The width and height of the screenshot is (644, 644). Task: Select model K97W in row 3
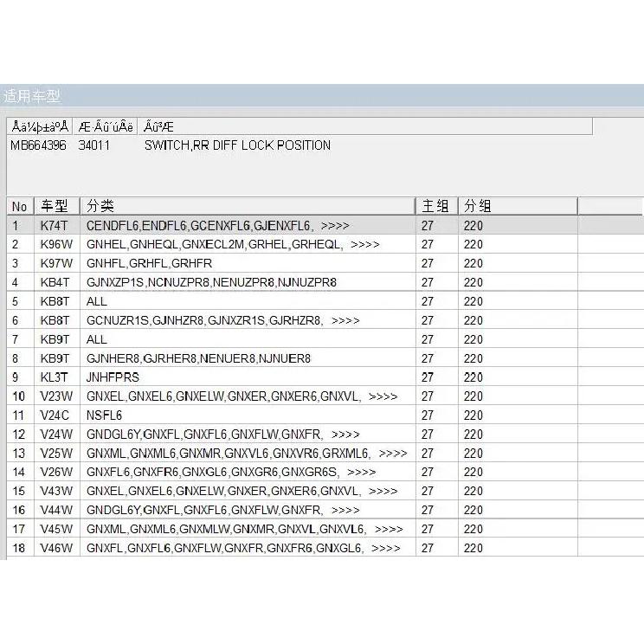pyautogui.click(x=56, y=263)
